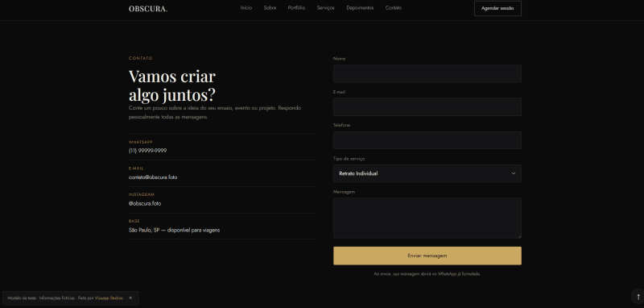Focus the Telefone input field
644x308 pixels.
(x=427, y=140)
